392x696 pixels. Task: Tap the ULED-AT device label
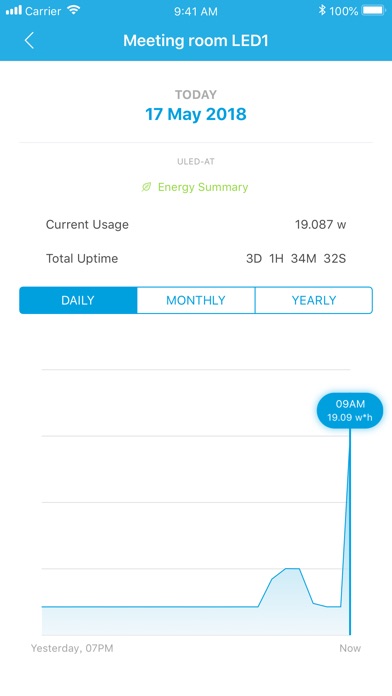196,162
